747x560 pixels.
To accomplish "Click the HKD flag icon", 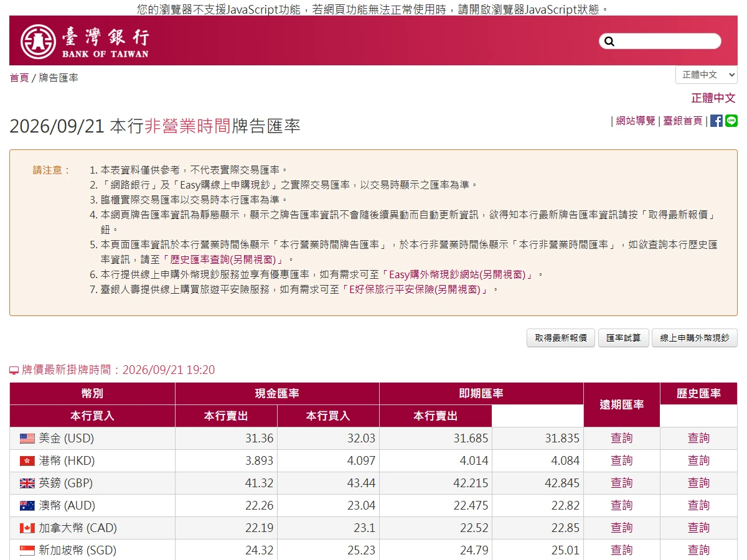I will pyautogui.click(x=27, y=461).
